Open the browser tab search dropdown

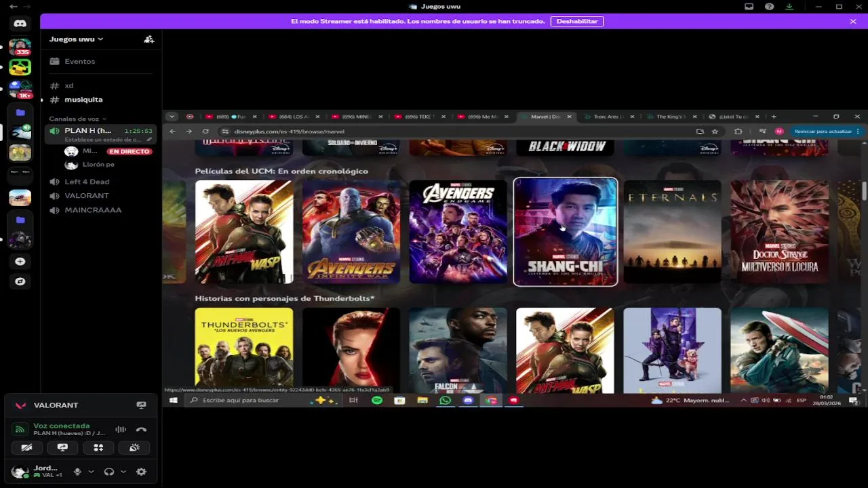[172, 117]
